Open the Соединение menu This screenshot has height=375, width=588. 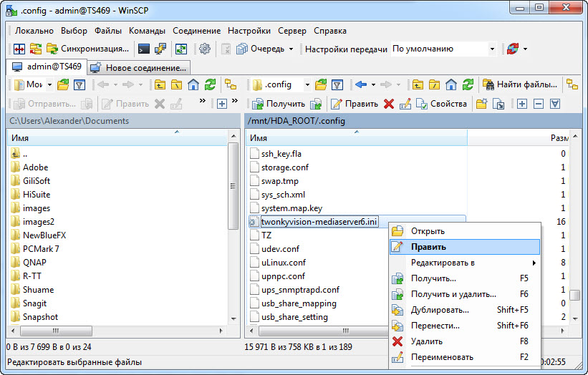(196, 31)
